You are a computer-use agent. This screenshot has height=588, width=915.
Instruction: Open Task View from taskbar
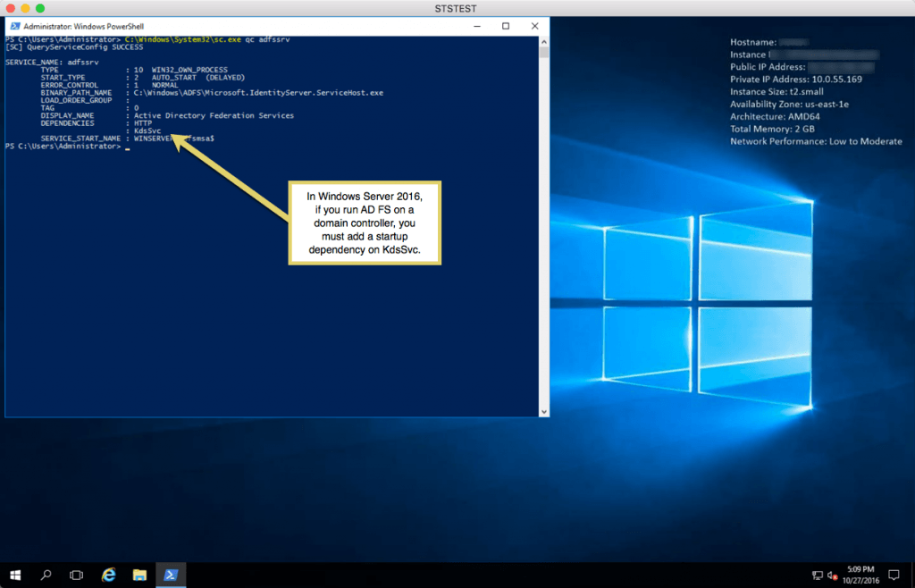coord(77,575)
